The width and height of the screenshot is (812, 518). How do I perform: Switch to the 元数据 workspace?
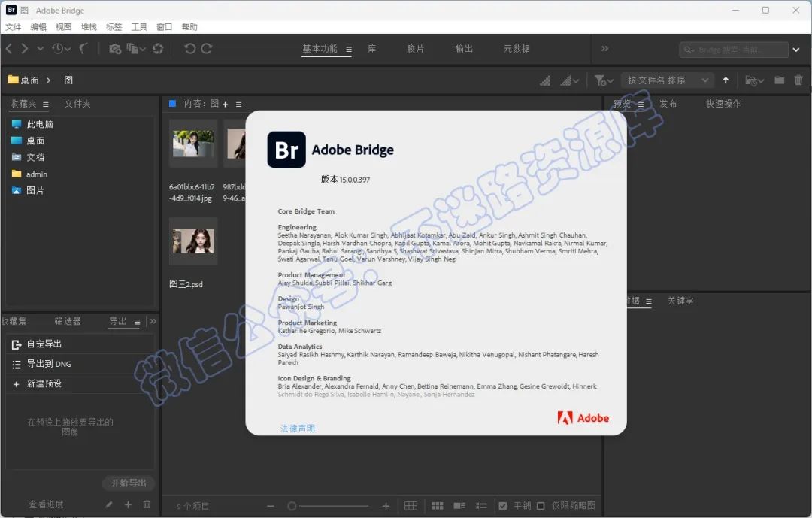point(517,49)
